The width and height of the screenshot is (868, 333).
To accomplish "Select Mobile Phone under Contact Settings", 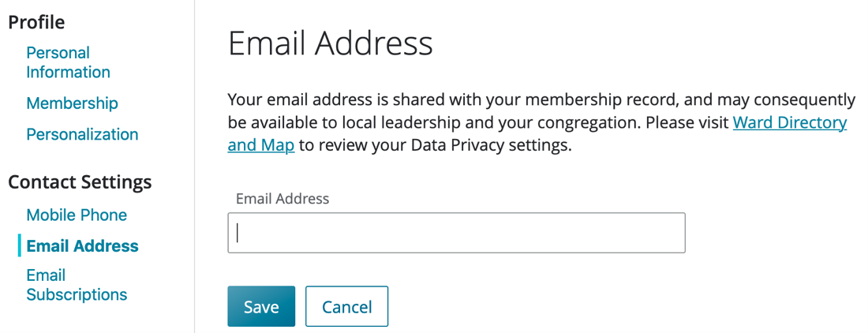I will tap(77, 215).
